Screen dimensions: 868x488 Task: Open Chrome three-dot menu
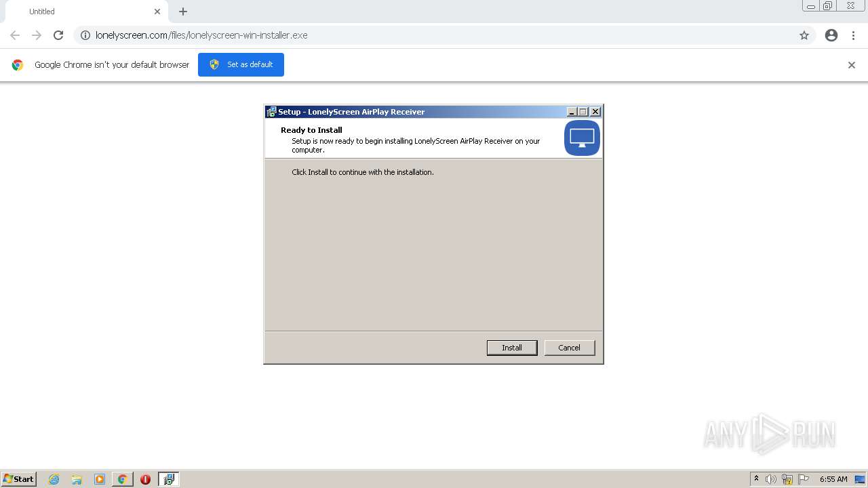[854, 35]
